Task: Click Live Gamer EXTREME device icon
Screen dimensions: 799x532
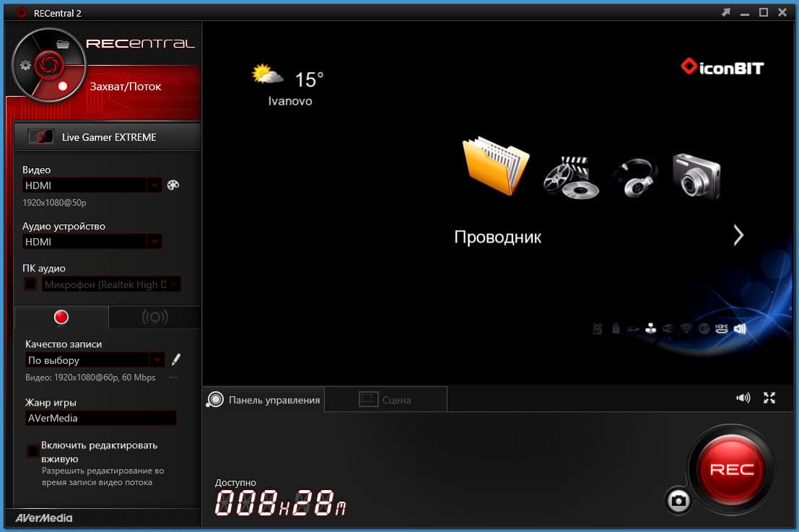Action: pos(40,136)
